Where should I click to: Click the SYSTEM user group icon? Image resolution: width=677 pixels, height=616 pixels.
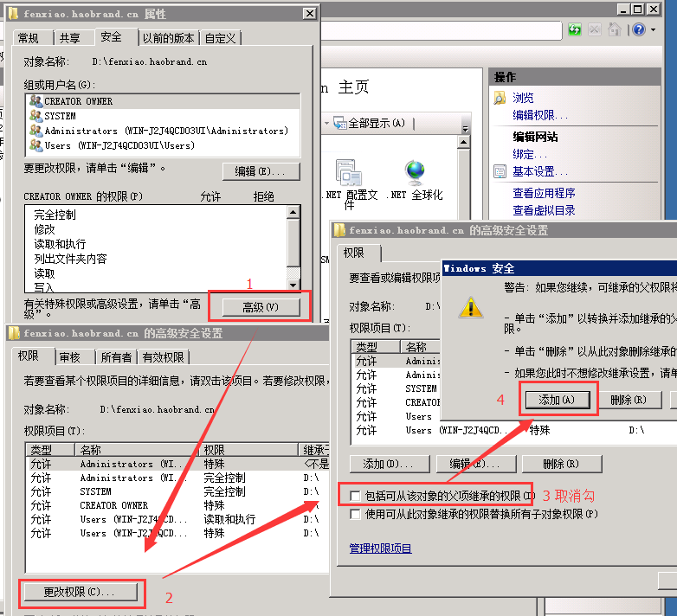pyautogui.click(x=35, y=116)
